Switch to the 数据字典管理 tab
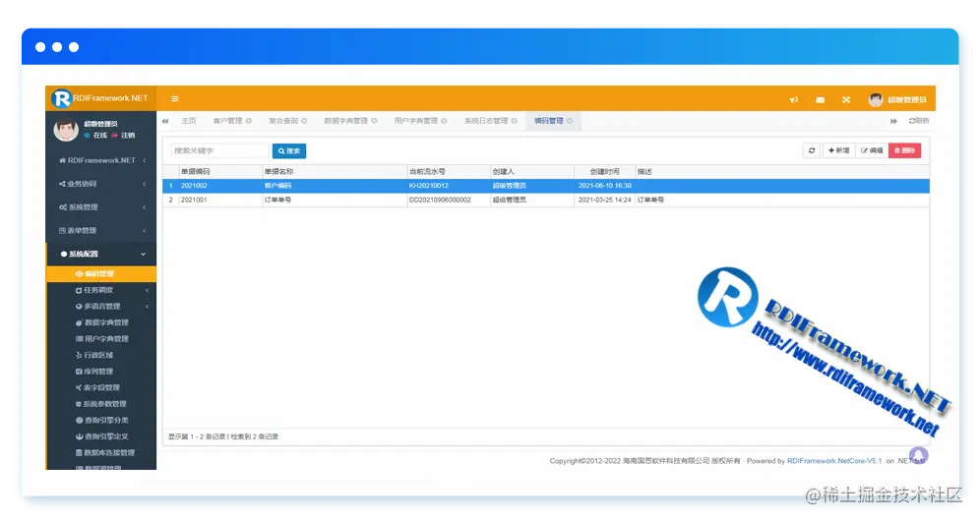The width and height of the screenshot is (980, 522). 345,121
